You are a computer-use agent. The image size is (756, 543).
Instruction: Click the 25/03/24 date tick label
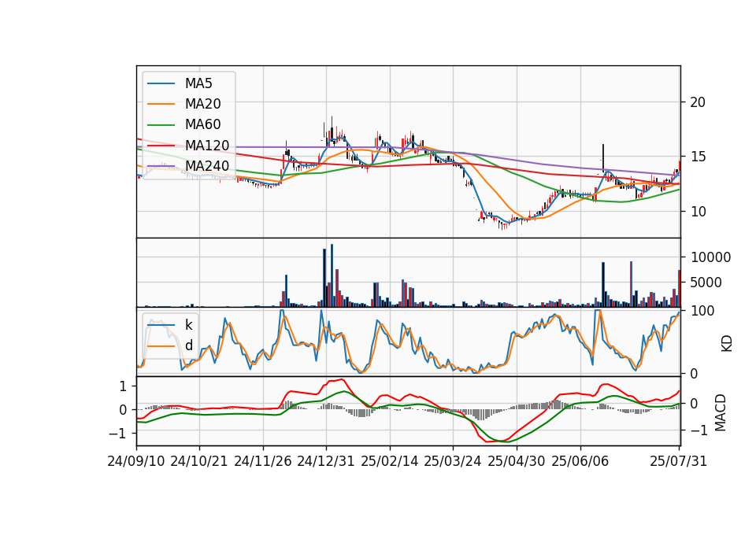click(x=453, y=461)
